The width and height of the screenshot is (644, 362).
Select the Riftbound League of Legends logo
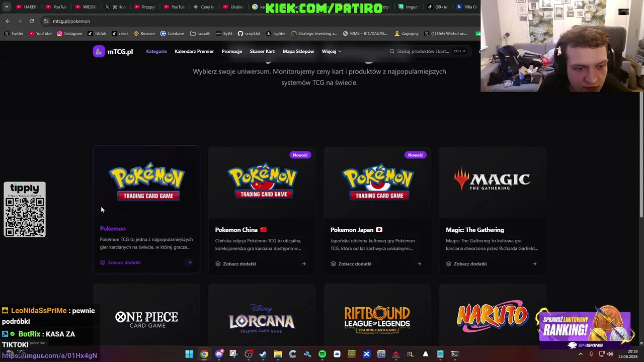(x=377, y=319)
